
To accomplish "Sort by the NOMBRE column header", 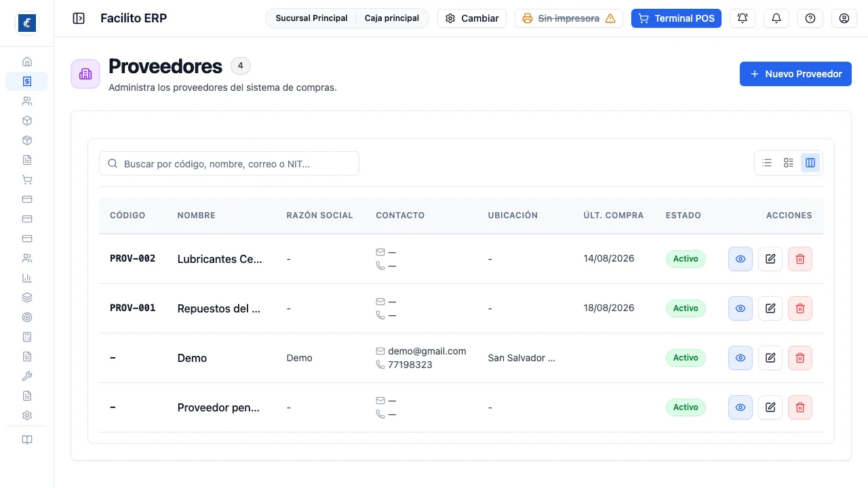I will [196, 215].
